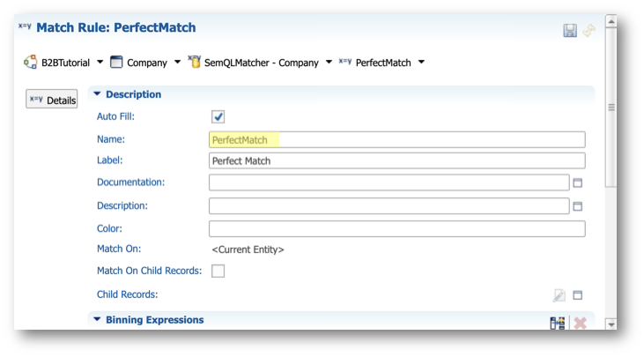
Task: Open the SemQLMatcher - Company dropdown arrow
Action: (329, 63)
